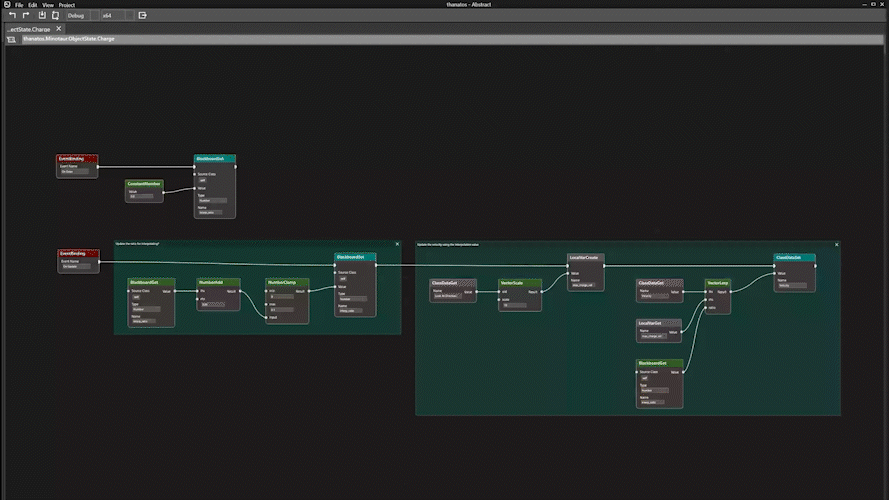
Task: Click the application logo in the title bar
Action: tap(7, 4)
